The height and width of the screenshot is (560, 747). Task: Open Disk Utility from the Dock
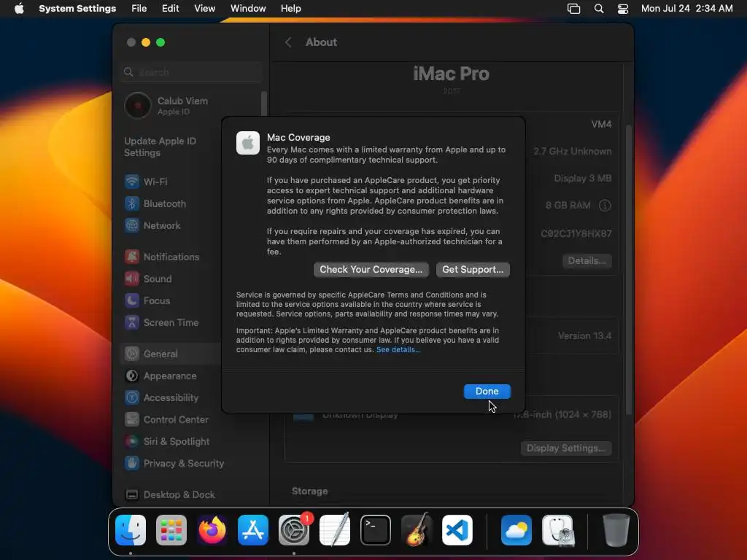click(558, 530)
